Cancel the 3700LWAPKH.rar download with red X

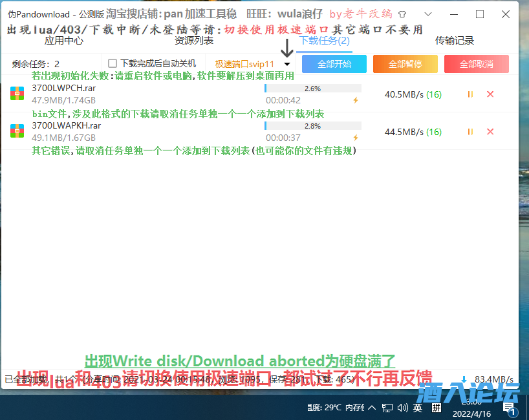pyautogui.click(x=490, y=132)
